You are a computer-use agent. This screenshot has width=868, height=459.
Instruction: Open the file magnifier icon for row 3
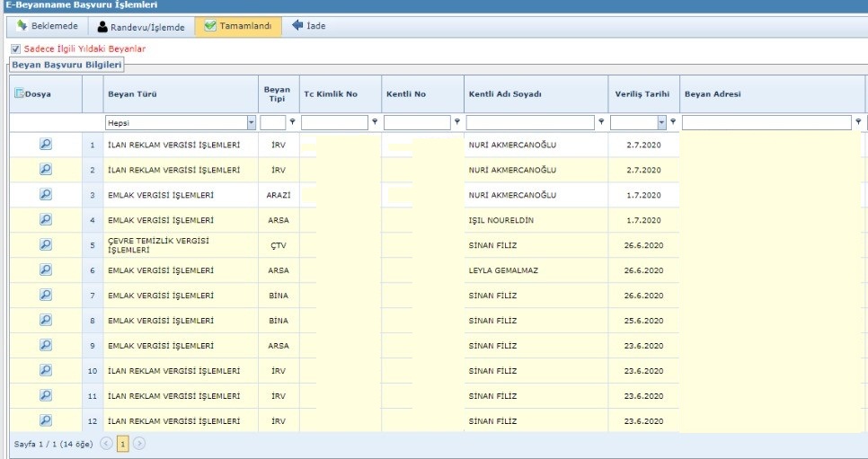[45, 194]
